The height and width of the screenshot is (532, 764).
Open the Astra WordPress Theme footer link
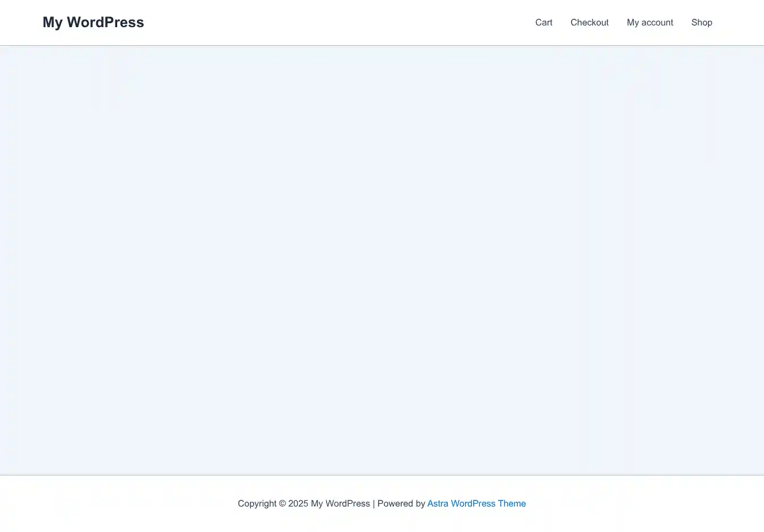476,504
